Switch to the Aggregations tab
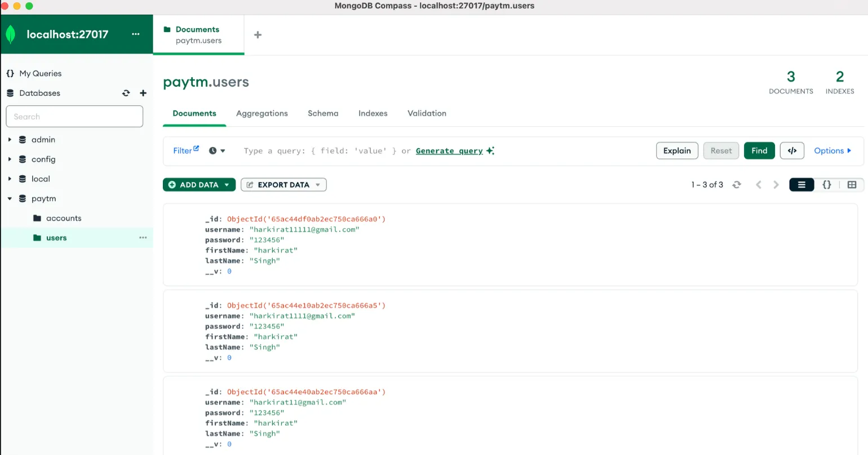Screen dimensions: 868x455 click(262, 113)
